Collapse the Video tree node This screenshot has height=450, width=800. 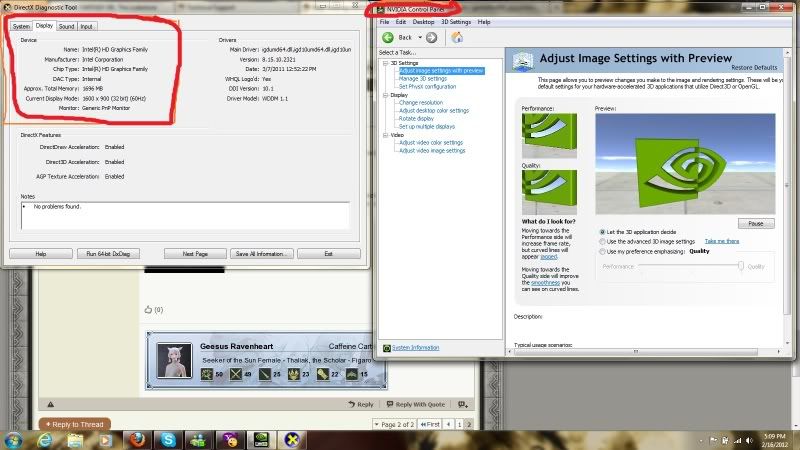(386, 135)
